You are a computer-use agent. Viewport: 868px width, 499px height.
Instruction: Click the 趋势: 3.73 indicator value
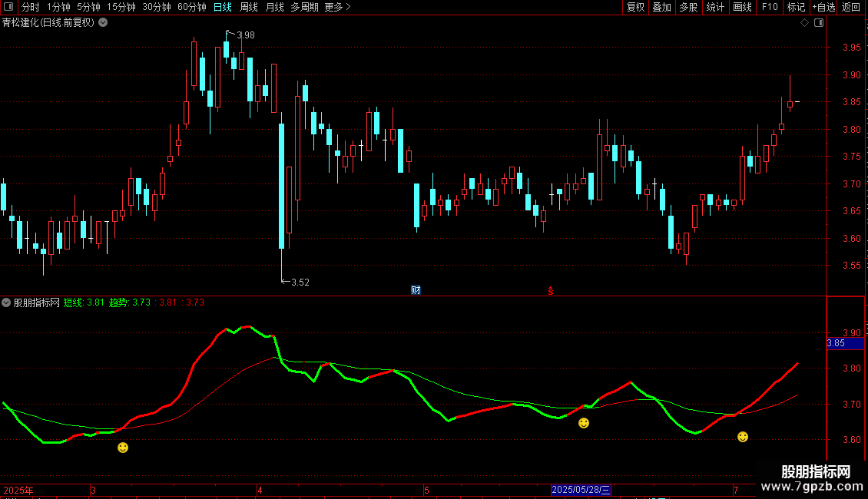(130, 302)
